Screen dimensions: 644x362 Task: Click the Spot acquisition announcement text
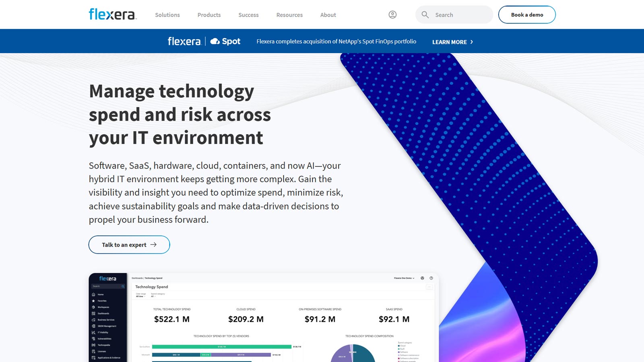coord(336,41)
